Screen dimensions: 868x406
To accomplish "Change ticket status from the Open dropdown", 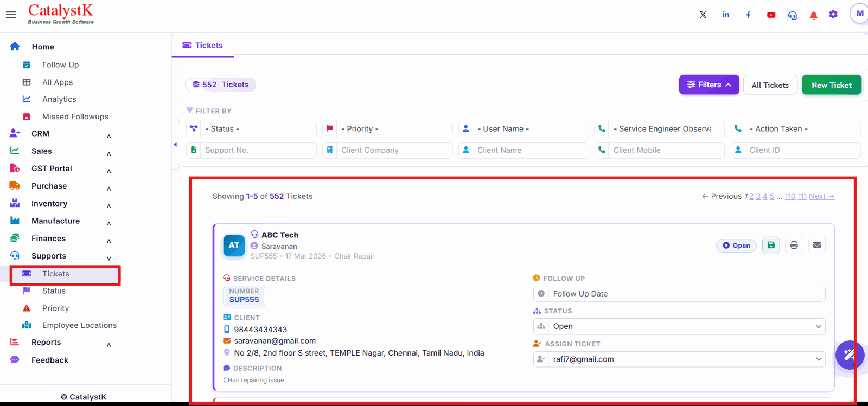I will [679, 326].
